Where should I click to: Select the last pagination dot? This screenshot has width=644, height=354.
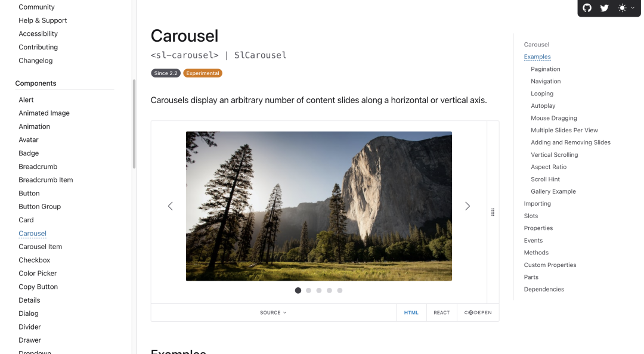pyautogui.click(x=340, y=290)
